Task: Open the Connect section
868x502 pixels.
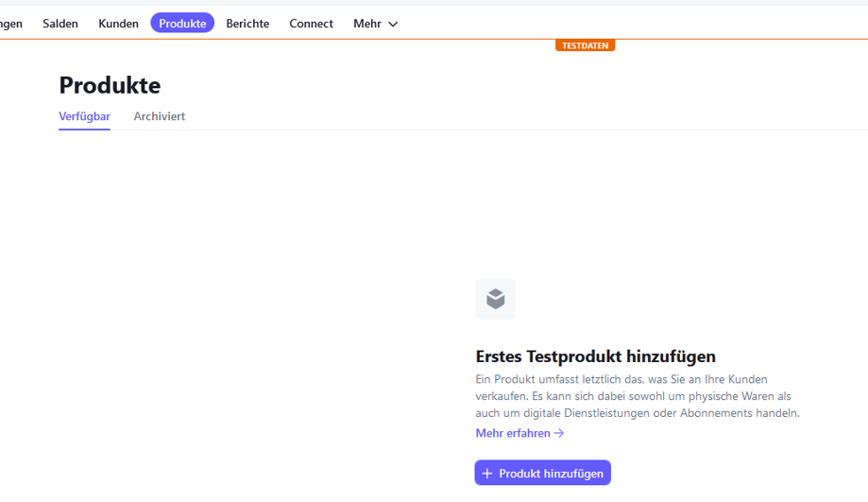Action: coord(311,24)
